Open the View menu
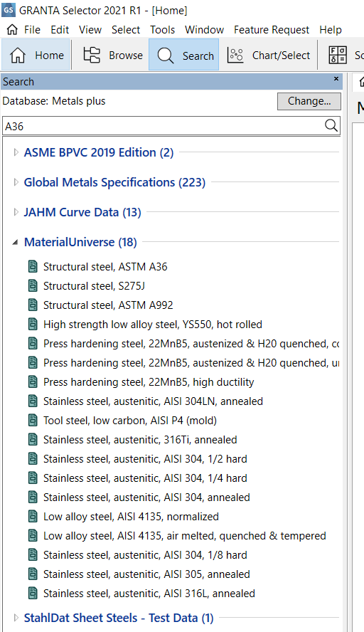 pyautogui.click(x=90, y=30)
